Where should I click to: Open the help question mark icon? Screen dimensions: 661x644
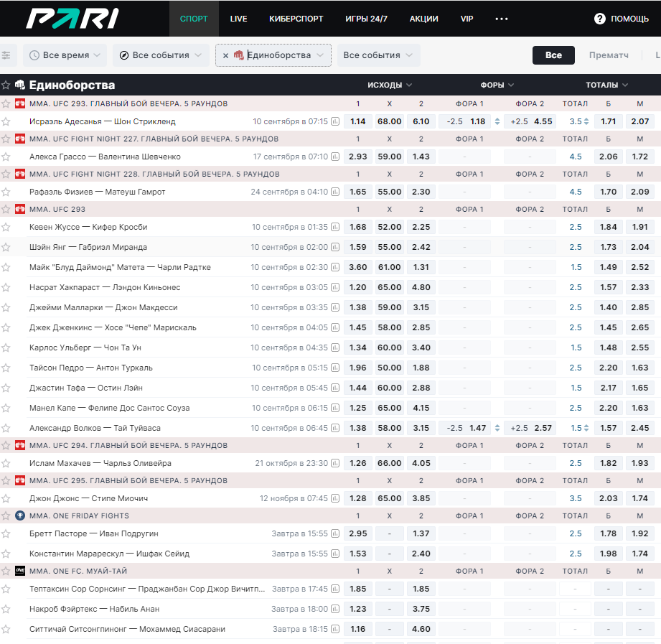point(599,19)
